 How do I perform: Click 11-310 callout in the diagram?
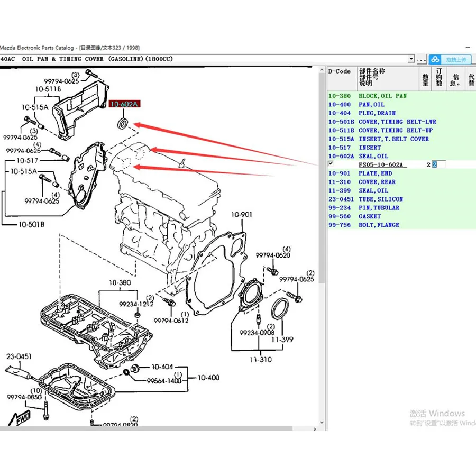coord(261,360)
